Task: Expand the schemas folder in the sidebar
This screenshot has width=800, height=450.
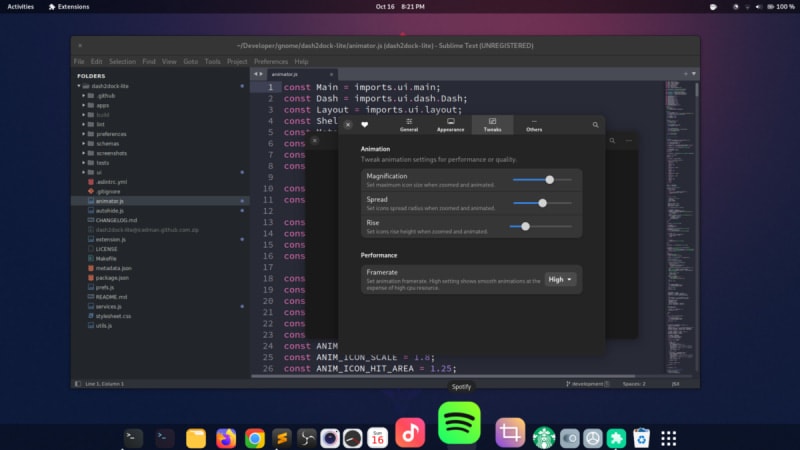Action: point(108,143)
